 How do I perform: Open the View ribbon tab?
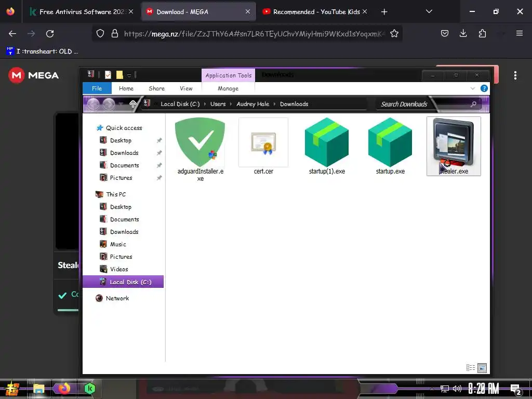(186, 88)
